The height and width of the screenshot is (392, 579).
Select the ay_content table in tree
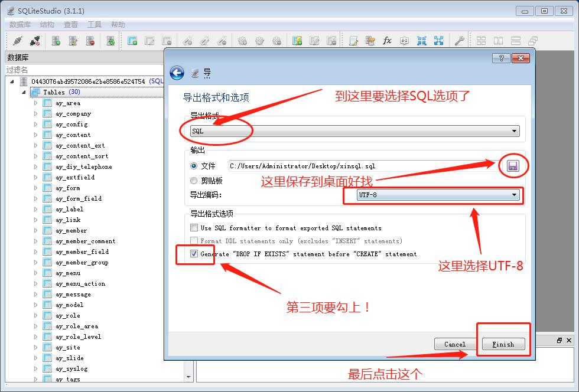[73, 135]
